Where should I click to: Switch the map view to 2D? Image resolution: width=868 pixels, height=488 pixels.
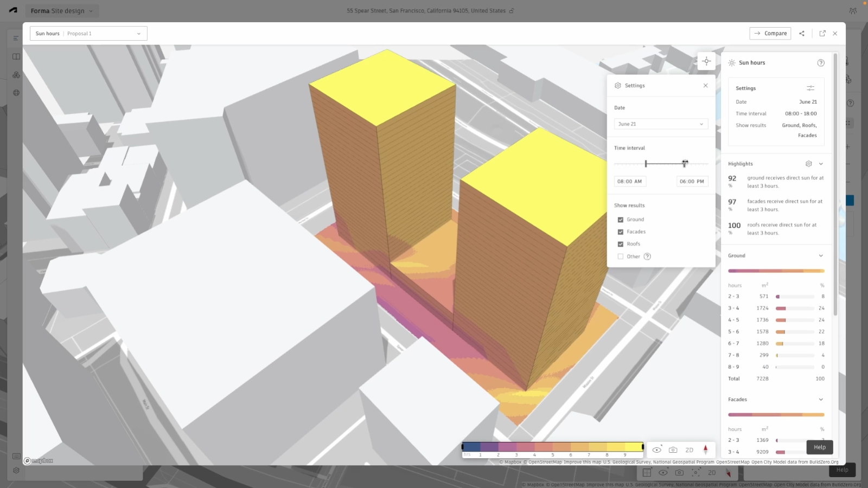pos(690,450)
